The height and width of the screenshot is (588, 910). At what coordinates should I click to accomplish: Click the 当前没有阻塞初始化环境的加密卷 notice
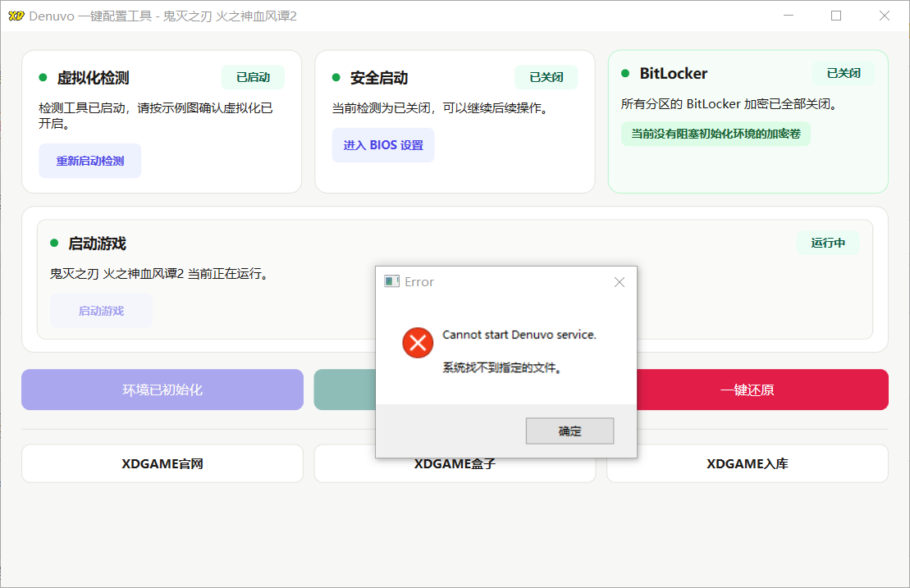[x=716, y=134]
